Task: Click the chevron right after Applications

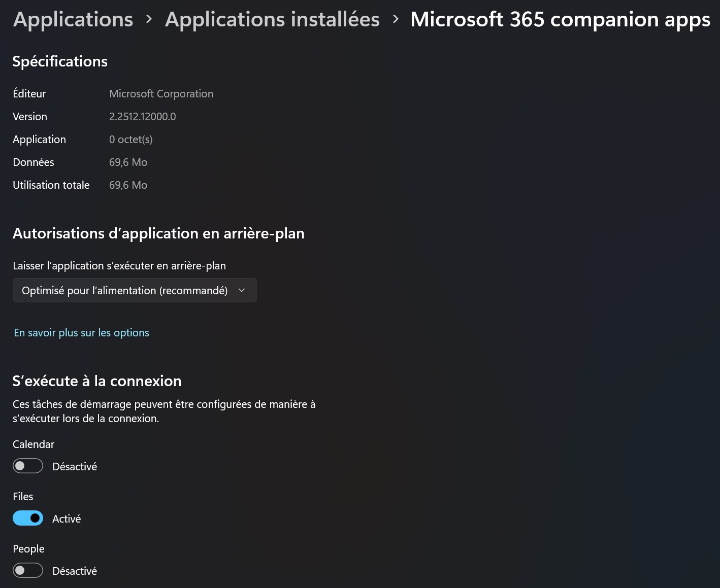Action: point(149,19)
